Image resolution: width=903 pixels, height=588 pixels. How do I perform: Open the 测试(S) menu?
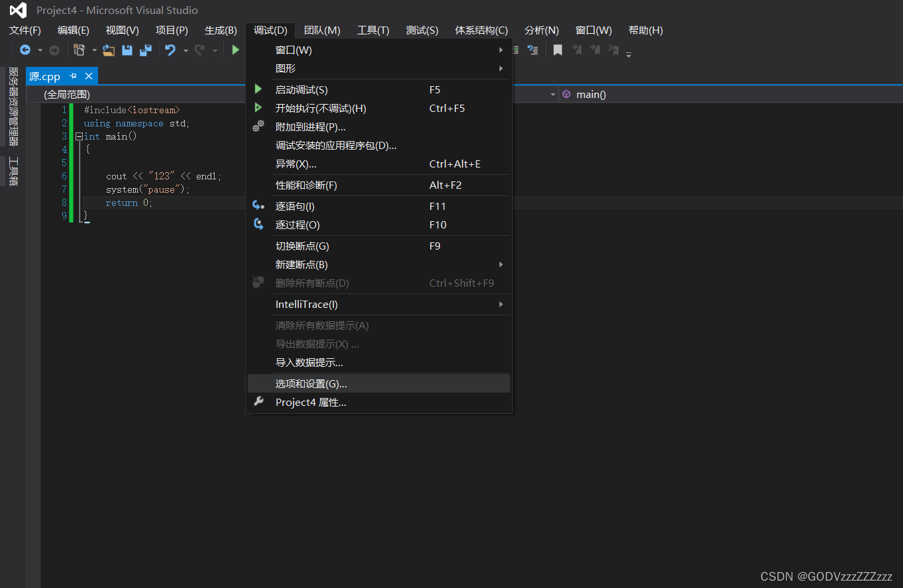tap(422, 30)
